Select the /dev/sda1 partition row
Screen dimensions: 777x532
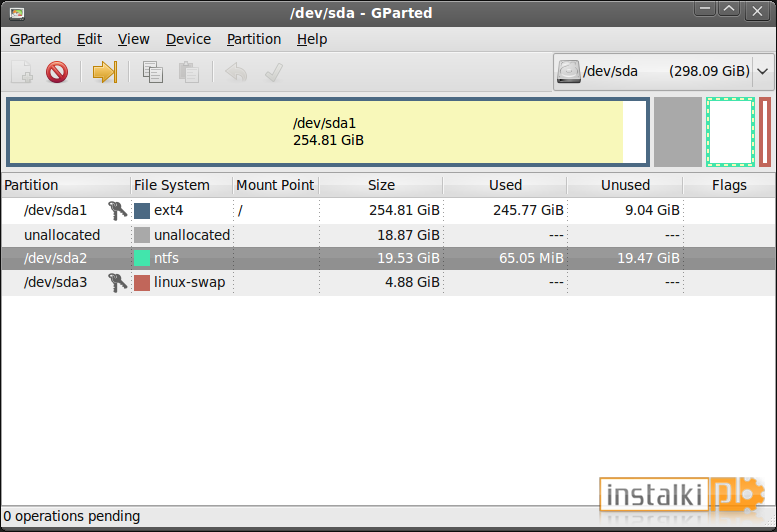pos(388,211)
